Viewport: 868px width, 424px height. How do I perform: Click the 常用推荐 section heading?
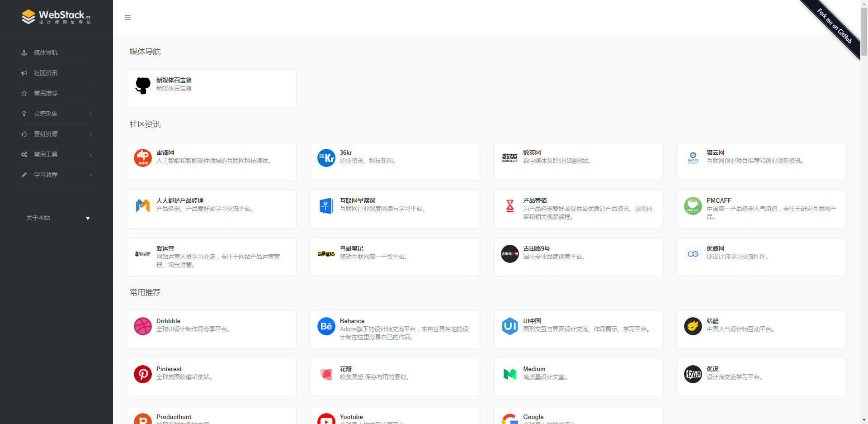pos(145,293)
